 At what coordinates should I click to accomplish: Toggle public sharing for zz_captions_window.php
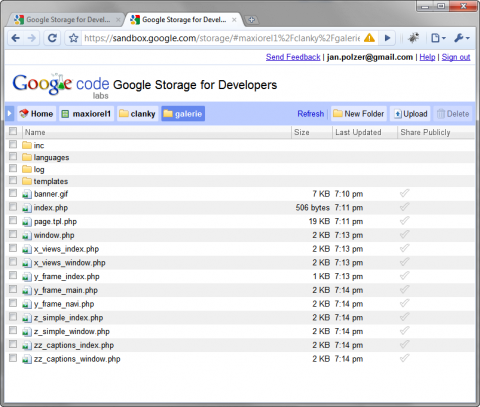[404, 358]
